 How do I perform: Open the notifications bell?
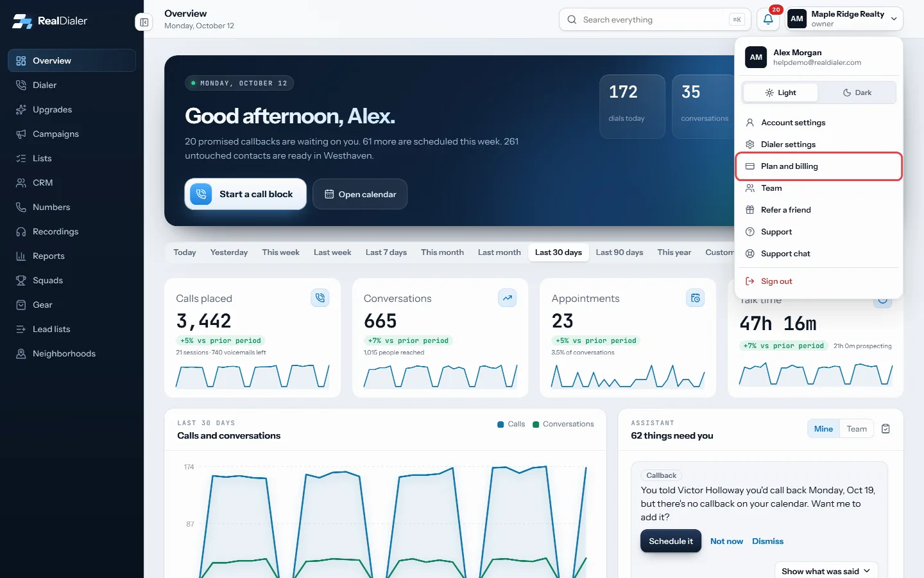pyautogui.click(x=768, y=19)
